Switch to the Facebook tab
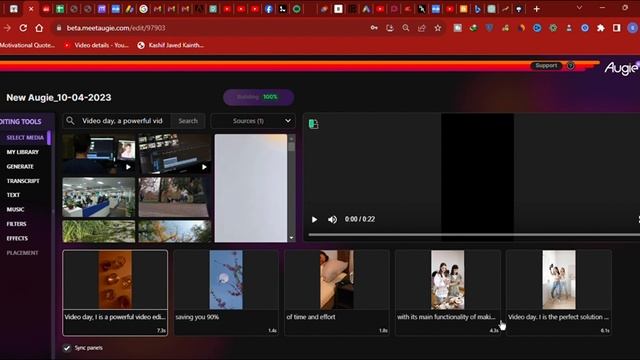640x360 pixels. point(269,9)
